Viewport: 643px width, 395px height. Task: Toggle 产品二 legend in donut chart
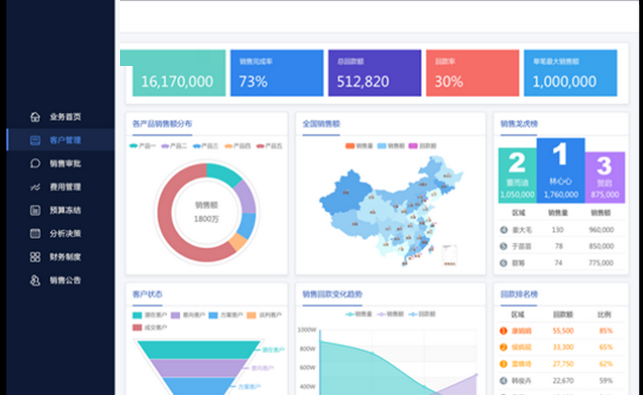(174, 146)
